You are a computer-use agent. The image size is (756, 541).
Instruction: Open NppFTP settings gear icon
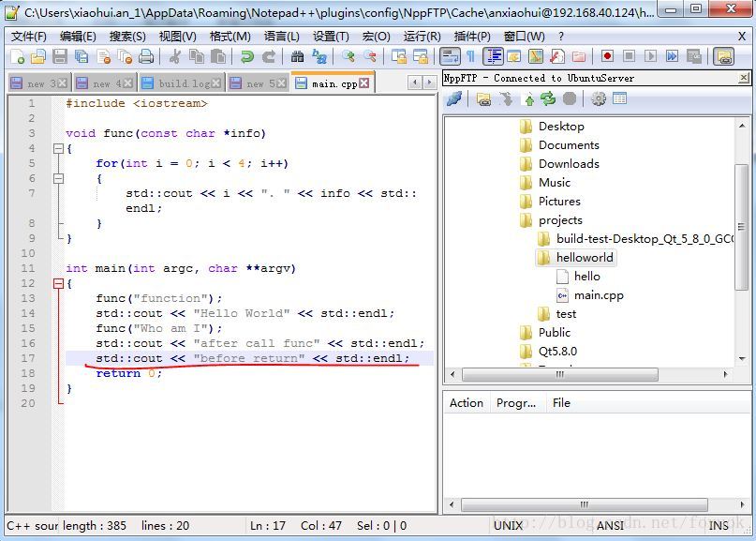(598, 98)
